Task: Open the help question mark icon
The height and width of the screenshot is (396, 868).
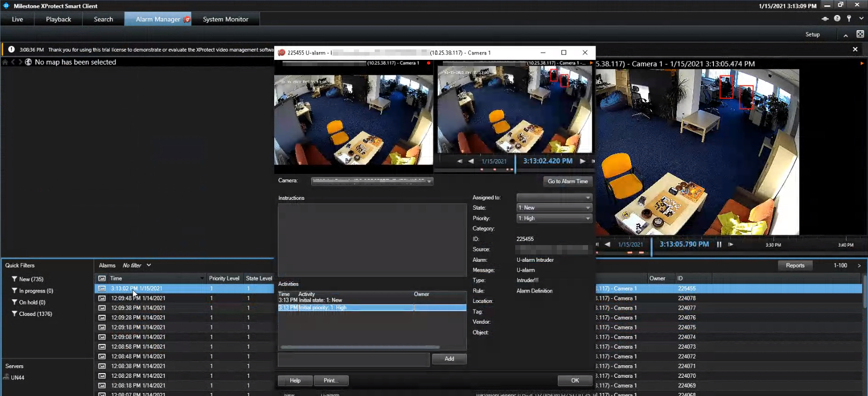Action: [837, 19]
